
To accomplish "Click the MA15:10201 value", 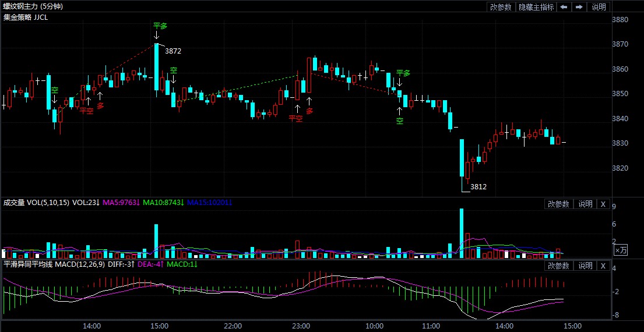I will pos(210,202).
